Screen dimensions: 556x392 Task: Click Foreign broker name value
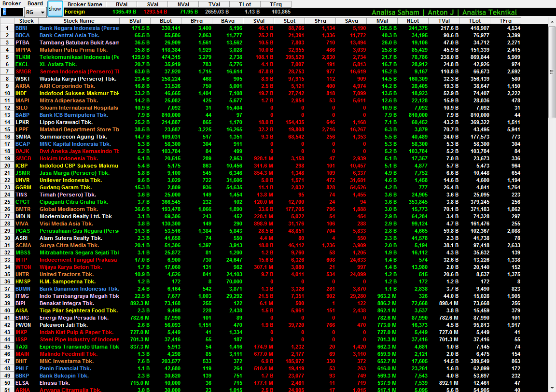coord(75,12)
